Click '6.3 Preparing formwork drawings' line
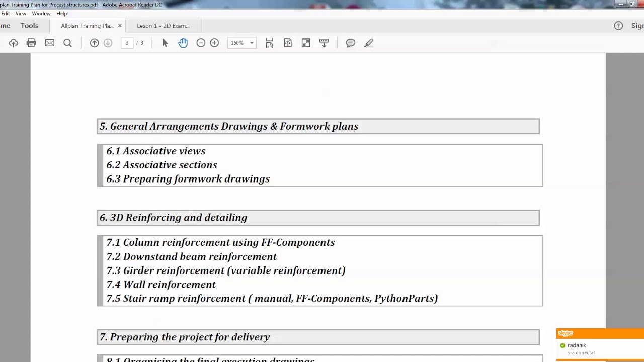The image size is (644, 362). (x=188, y=179)
